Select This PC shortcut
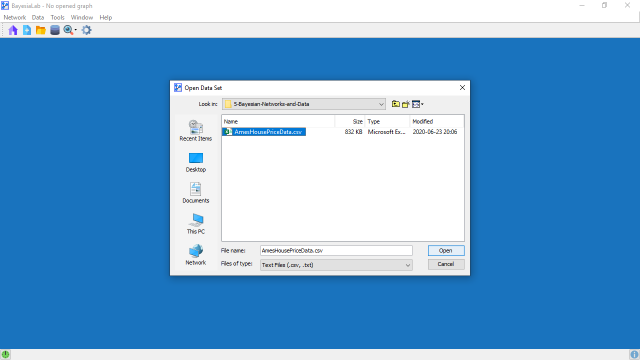The image size is (640, 360). 196,224
